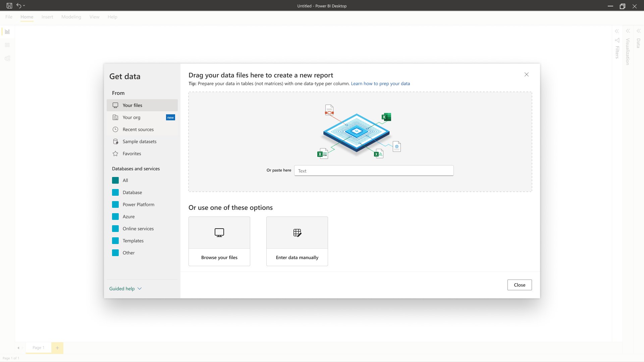Viewport: 644px width, 362px height.
Task: Open Table view icon in left sidebar
Action: [7, 45]
